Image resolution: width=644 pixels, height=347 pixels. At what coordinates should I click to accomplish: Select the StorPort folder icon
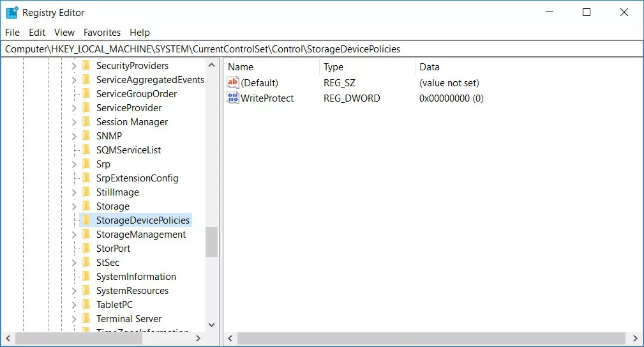[x=86, y=249]
